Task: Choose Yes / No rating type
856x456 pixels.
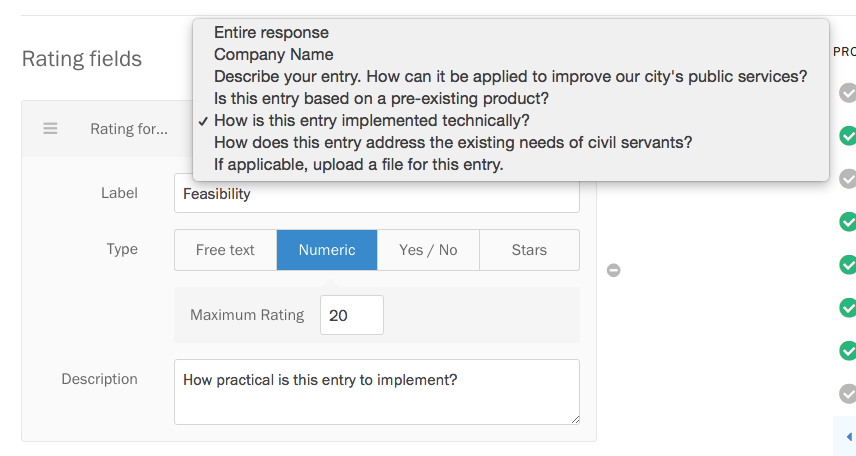Action: pos(428,250)
